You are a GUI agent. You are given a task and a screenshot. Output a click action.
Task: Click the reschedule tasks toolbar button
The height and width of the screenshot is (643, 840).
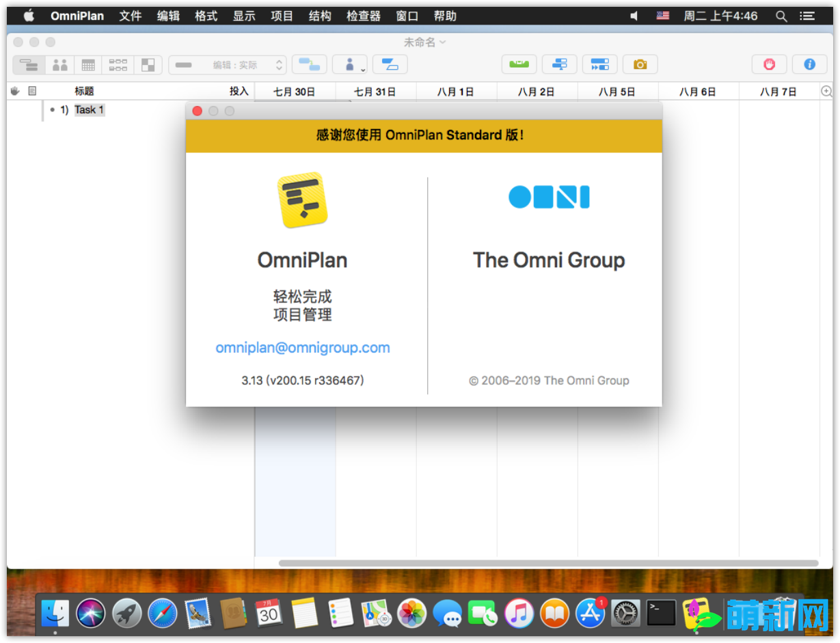click(x=560, y=65)
